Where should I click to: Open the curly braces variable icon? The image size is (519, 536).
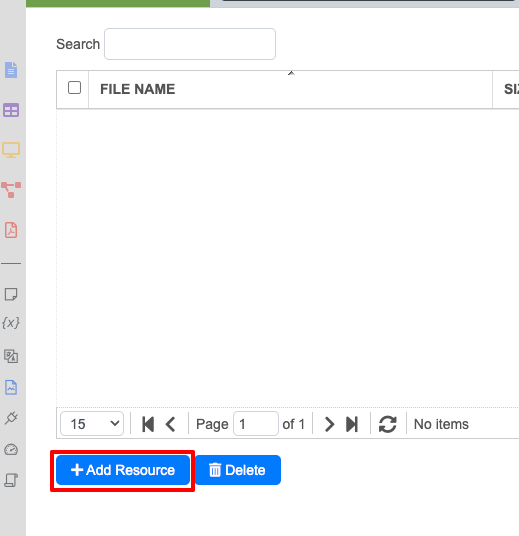tap(11, 323)
